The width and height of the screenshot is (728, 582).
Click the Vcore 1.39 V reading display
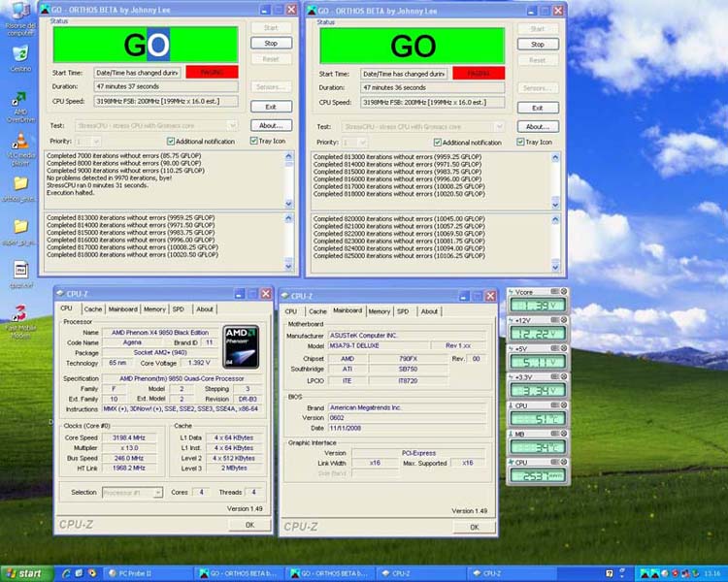538,305
